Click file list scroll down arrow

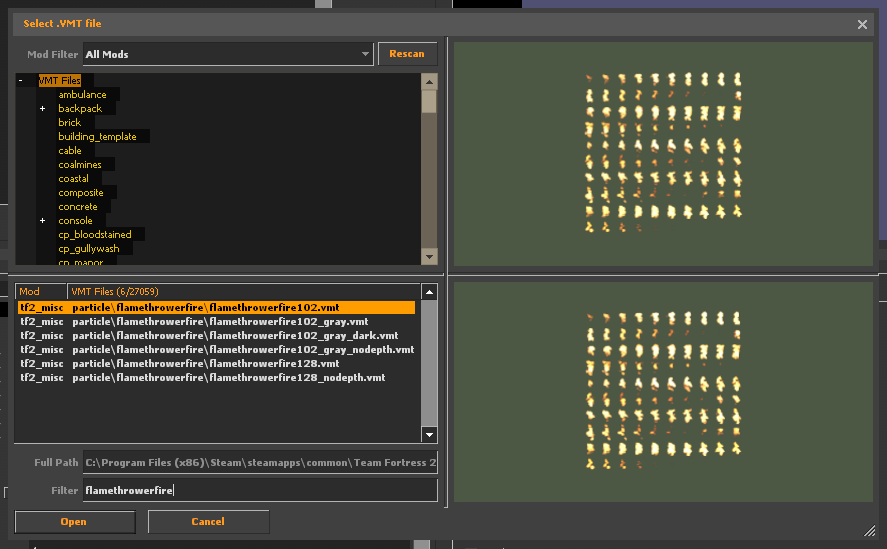click(x=429, y=435)
